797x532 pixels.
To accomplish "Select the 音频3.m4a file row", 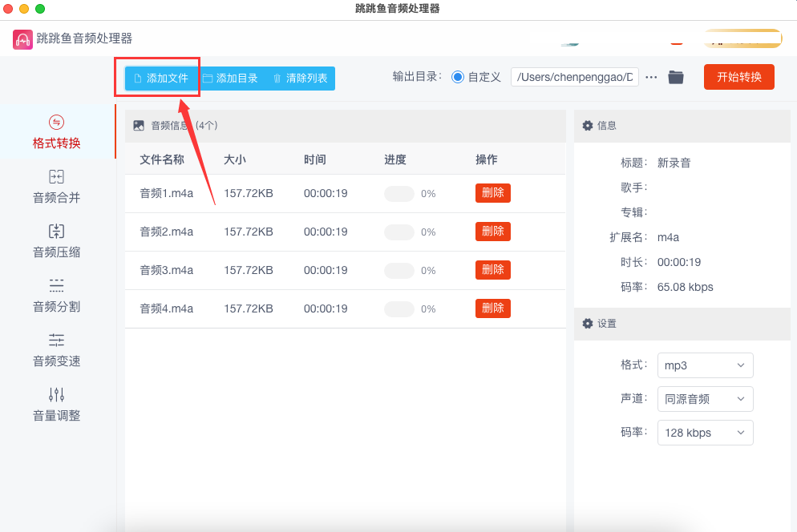I will (x=167, y=270).
